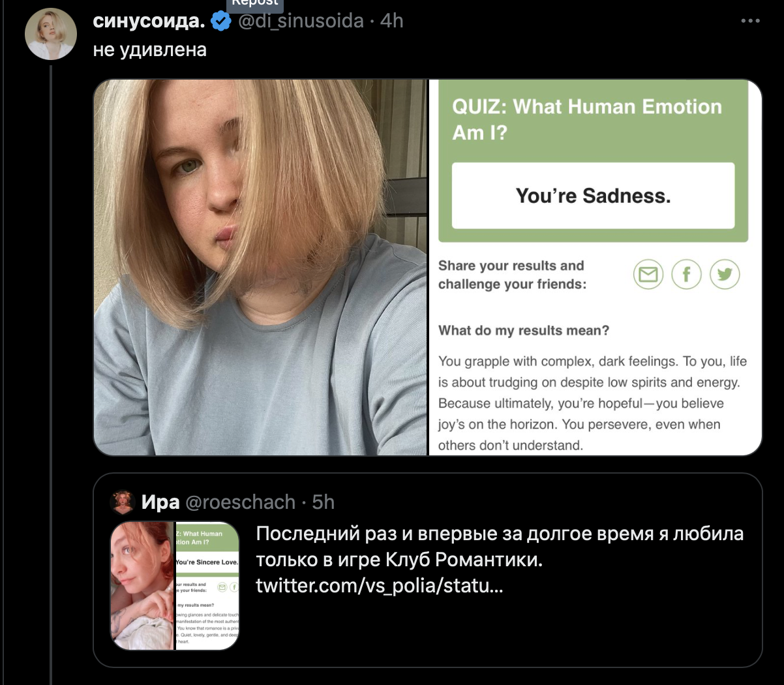The height and width of the screenshot is (685, 784).
Task: Open the Sadness quiz result image
Action: (x=595, y=267)
